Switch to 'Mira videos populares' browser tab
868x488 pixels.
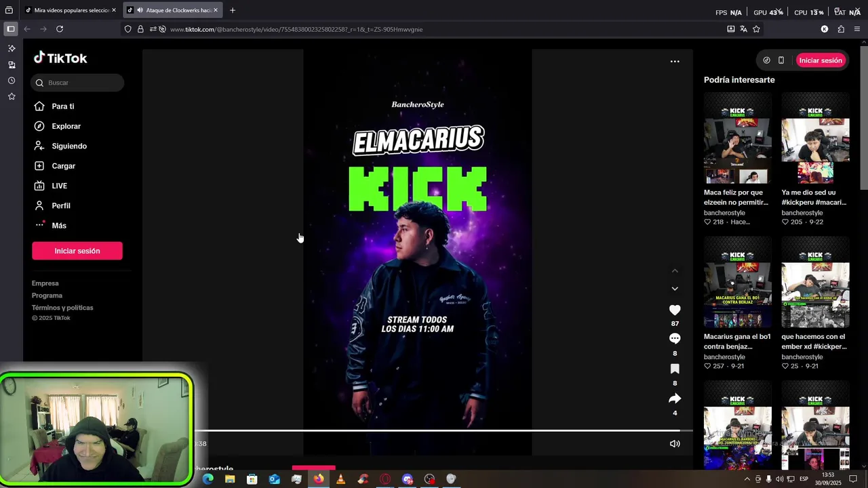(x=68, y=10)
